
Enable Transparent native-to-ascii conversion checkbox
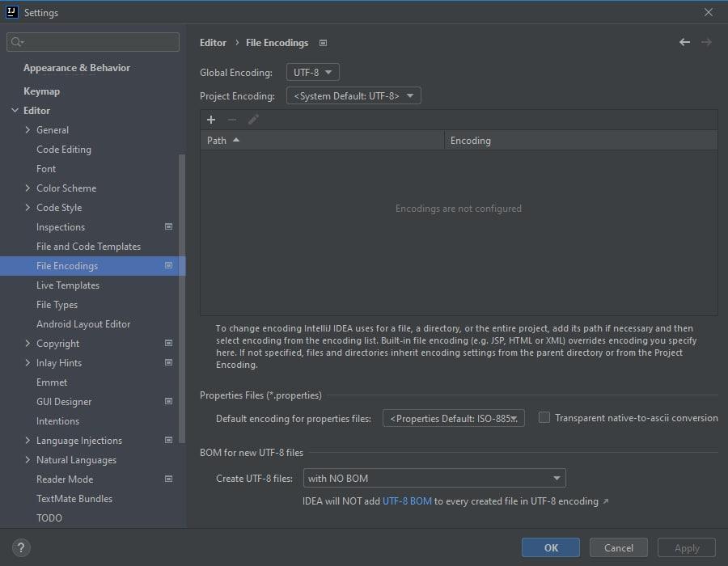(x=544, y=417)
